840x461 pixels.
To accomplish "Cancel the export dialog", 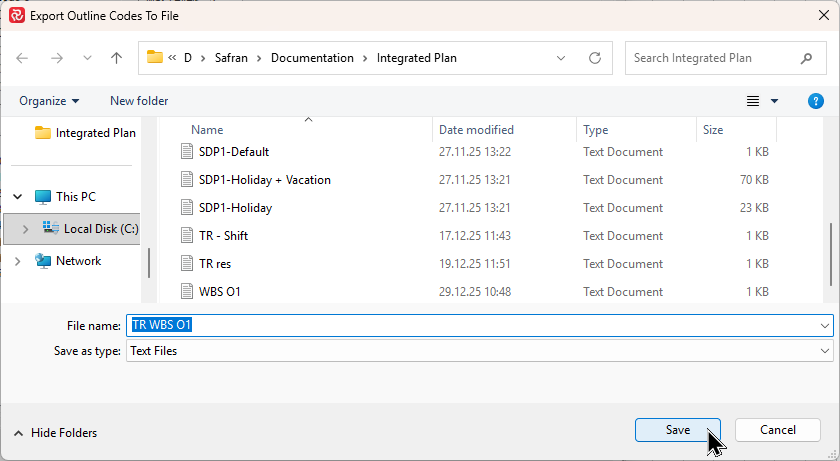I will click(x=777, y=430).
